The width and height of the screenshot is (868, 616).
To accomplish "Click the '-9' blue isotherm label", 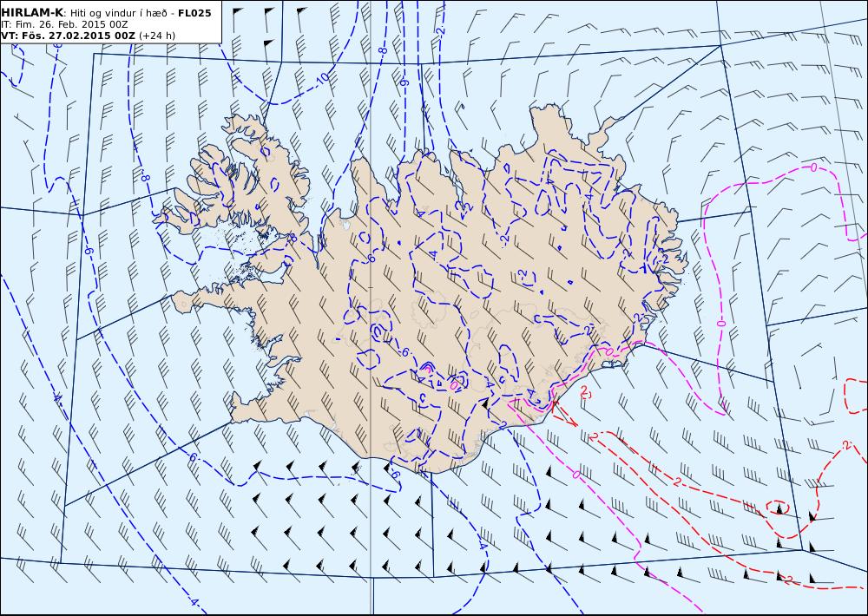I will (404, 82).
